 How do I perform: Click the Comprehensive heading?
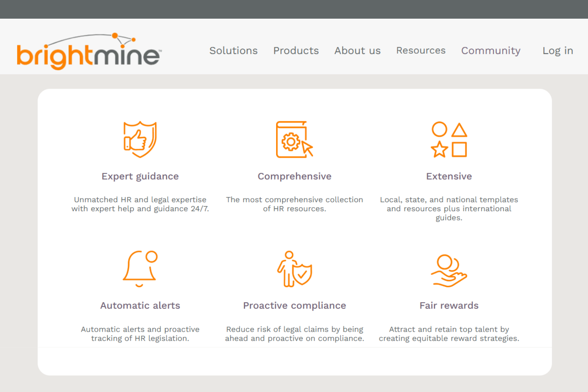point(294,176)
